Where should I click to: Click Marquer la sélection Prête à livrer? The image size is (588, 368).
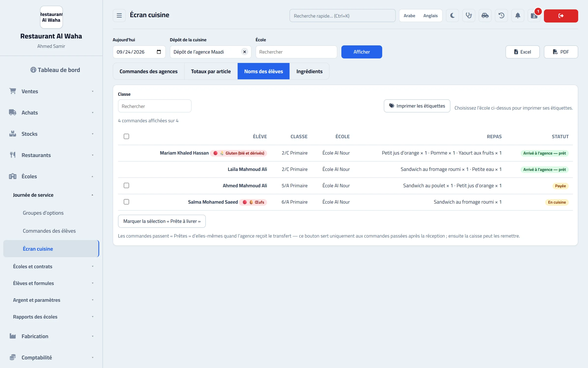[x=162, y=221]
